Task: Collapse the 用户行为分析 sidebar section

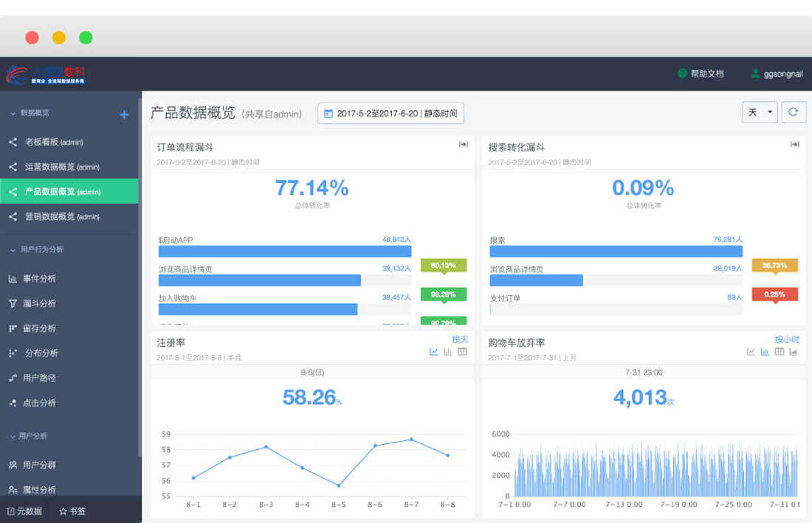Action: pos(13,250)
